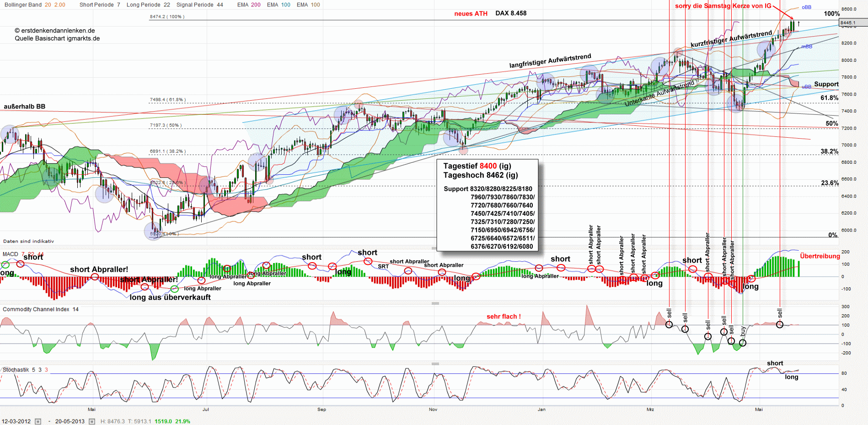The width and height of the screenshot is (868, 425).
Task: Select the Bollinger deviation value 2.00
Action: 60,5
